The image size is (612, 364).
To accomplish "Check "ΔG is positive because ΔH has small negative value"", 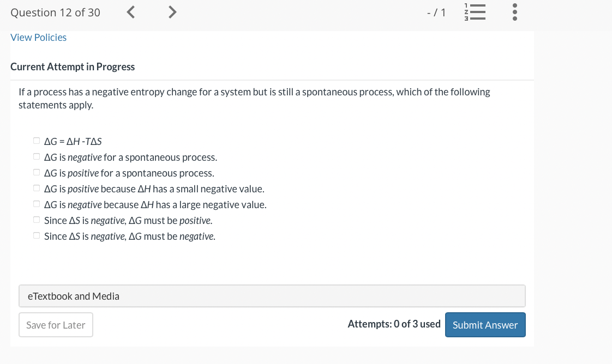I will pos(36,188).
